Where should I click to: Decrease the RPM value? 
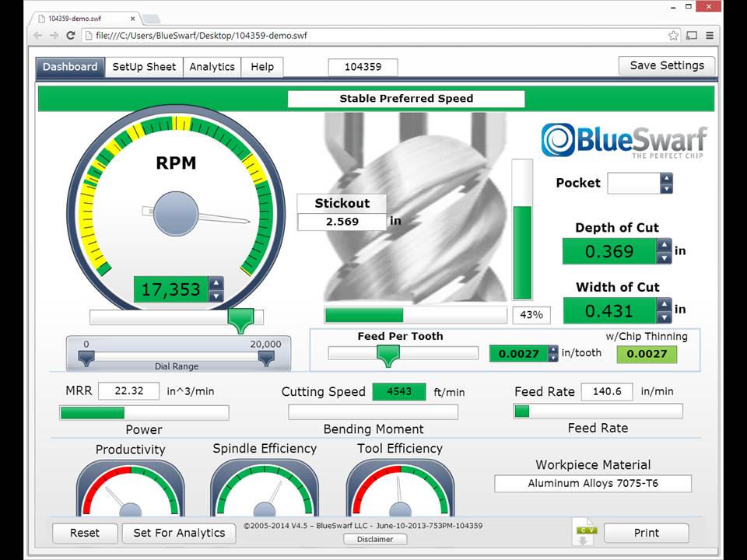(x=216, y=296)
